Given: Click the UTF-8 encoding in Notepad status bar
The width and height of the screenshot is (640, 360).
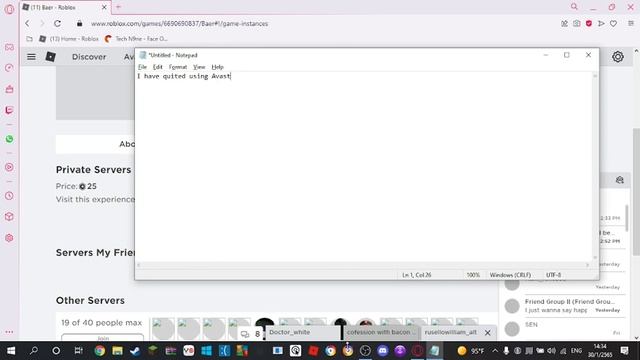Looking at the screenshot, I should point(553,275).
